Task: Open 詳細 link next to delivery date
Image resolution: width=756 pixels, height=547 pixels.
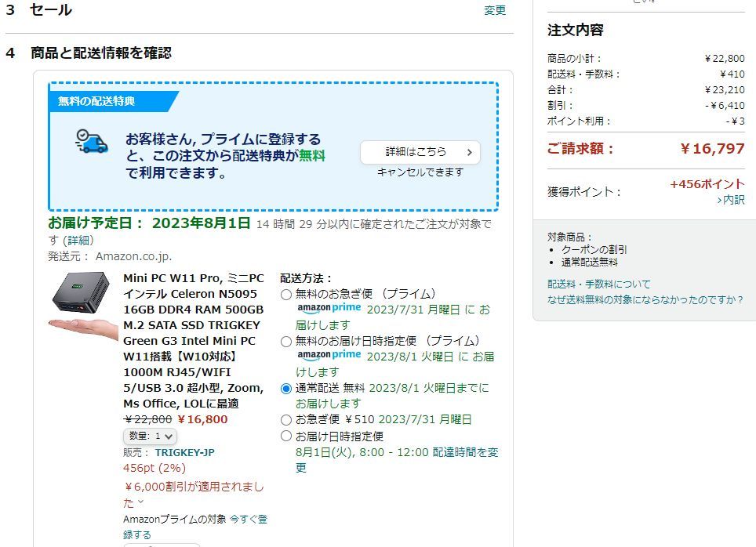Action: click(78, 240)
